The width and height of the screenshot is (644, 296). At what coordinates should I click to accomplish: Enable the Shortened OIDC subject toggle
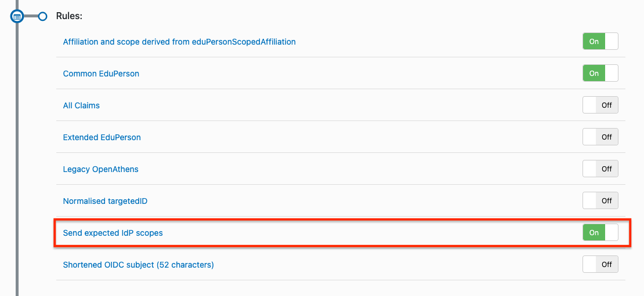(600, 265)
